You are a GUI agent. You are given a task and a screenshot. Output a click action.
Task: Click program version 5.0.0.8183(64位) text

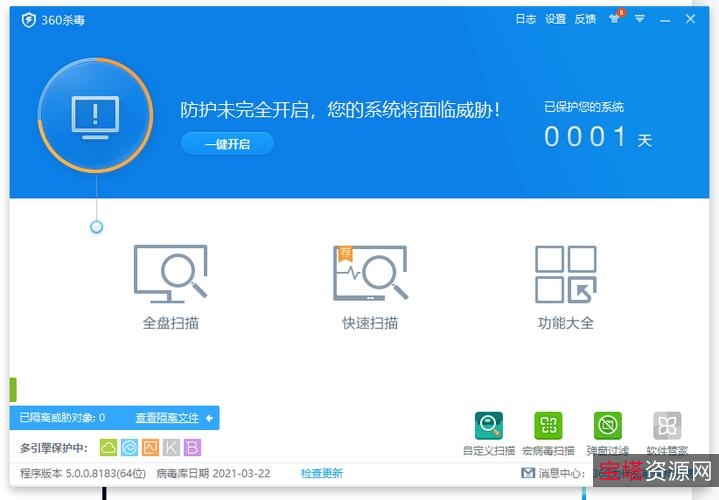pyautogui.click(x=83, y=473)
